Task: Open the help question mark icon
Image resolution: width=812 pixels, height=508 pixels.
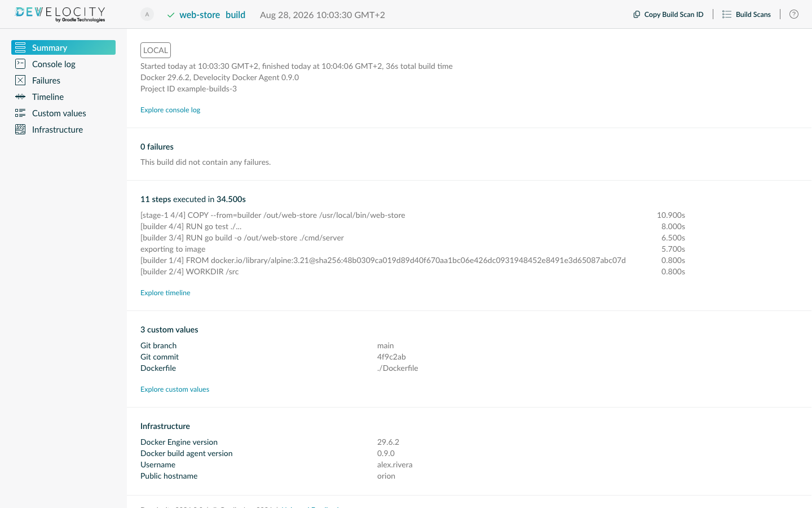Action: (x=794, y=14)
